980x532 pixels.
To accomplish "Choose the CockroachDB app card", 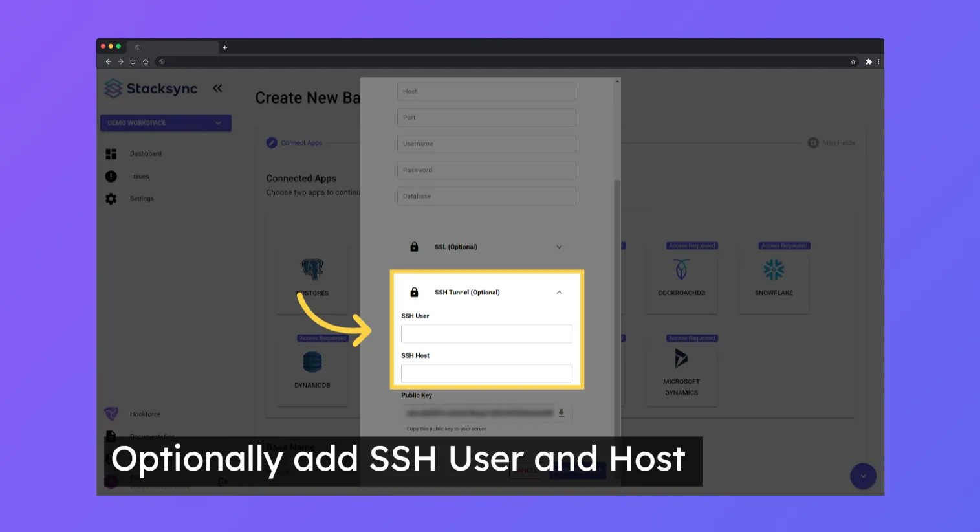I will 682,278.
